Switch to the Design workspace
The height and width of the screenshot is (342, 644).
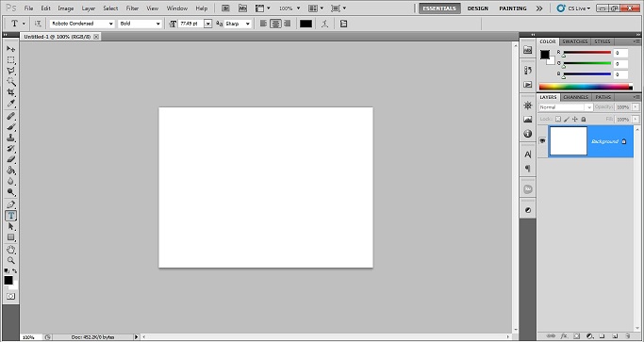[x=478, y=8]
